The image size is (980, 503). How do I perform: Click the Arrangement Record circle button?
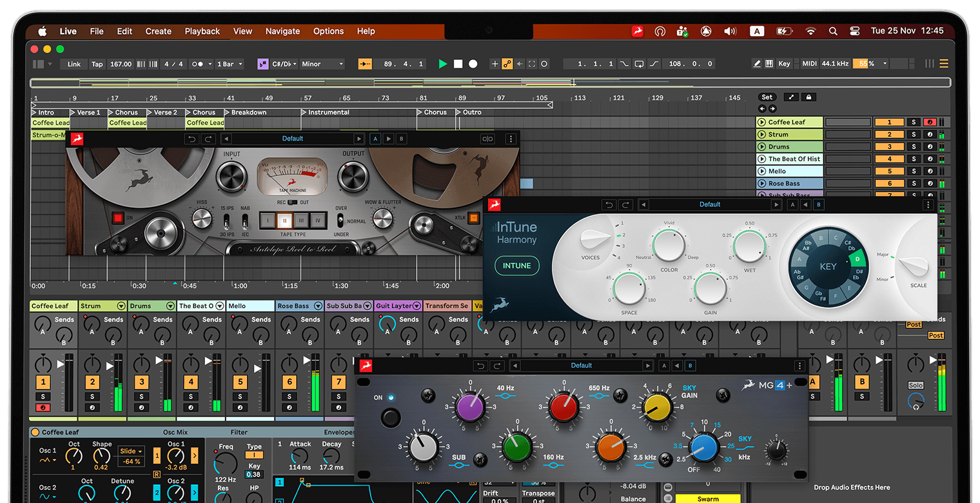tap(473, 64)
